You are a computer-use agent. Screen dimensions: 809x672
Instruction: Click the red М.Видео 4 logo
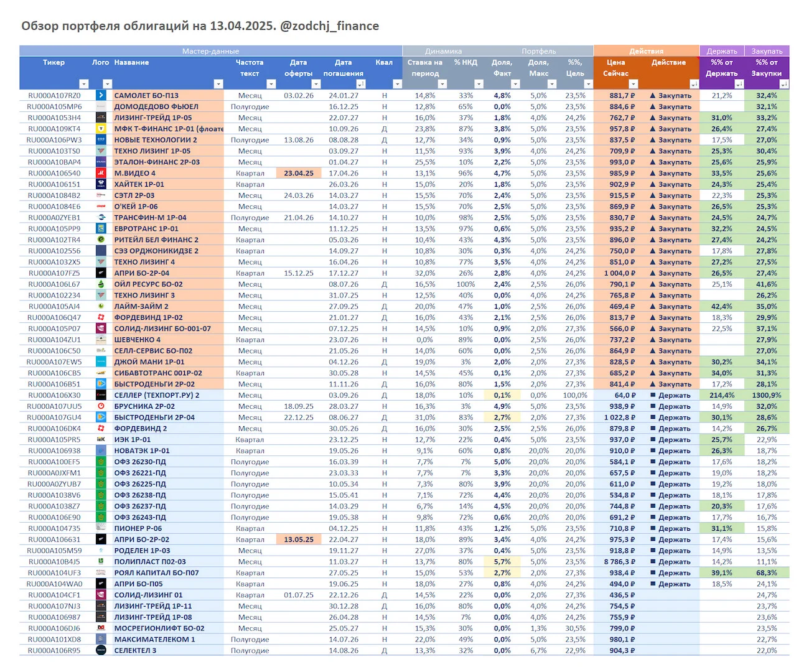101,173
